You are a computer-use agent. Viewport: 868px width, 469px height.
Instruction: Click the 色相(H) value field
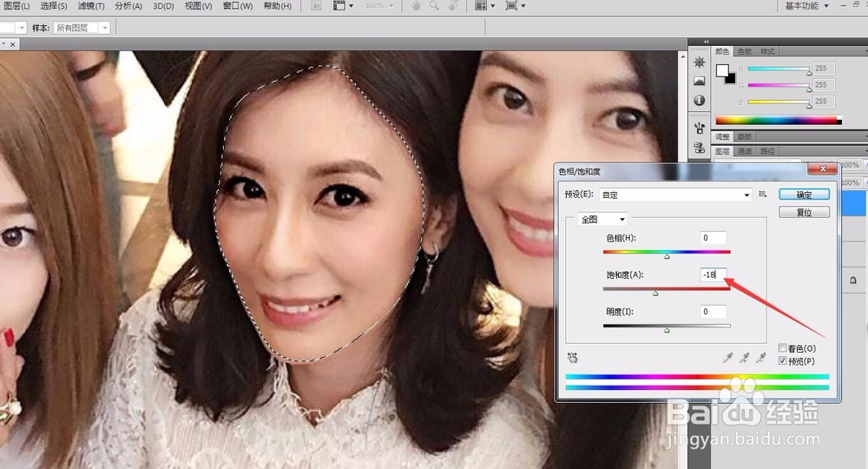tap(713, 238)
